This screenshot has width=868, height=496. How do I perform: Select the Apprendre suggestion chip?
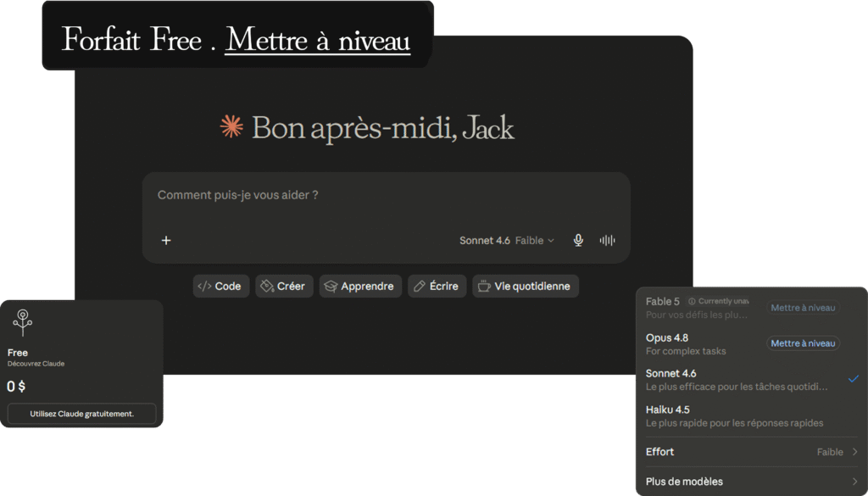pyautogui.click(x=360, y=287)
